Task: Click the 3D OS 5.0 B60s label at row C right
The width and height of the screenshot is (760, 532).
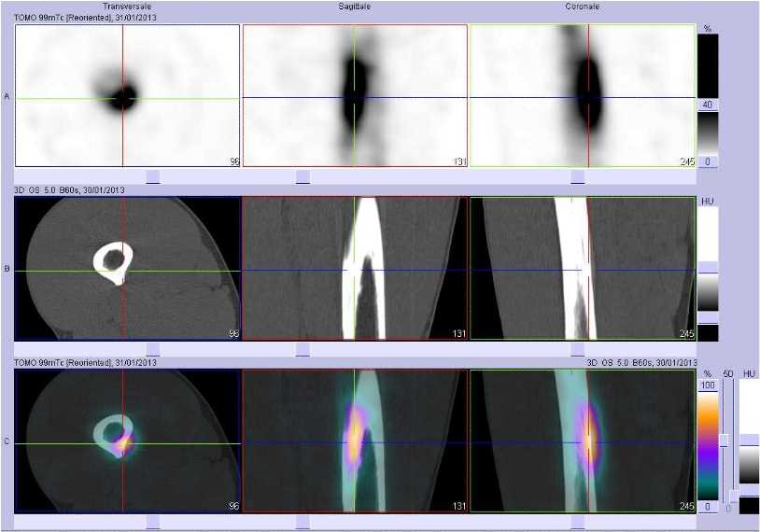Action: pos(641,362)
